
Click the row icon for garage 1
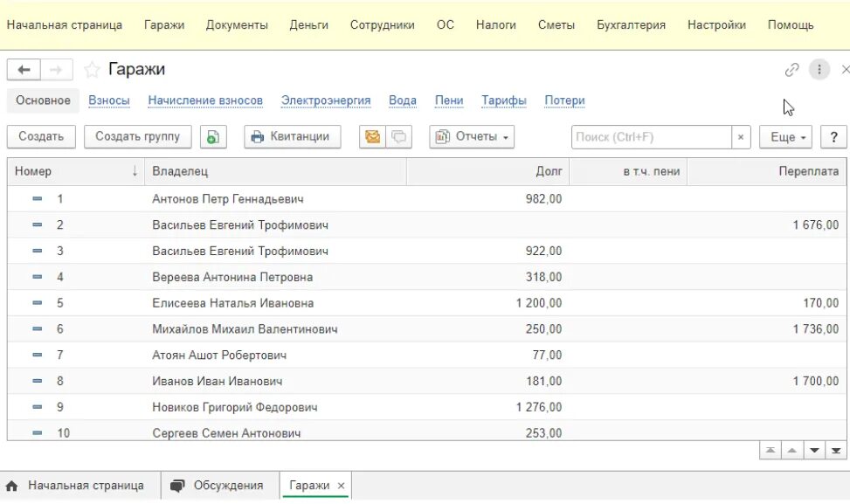(37, 199)
